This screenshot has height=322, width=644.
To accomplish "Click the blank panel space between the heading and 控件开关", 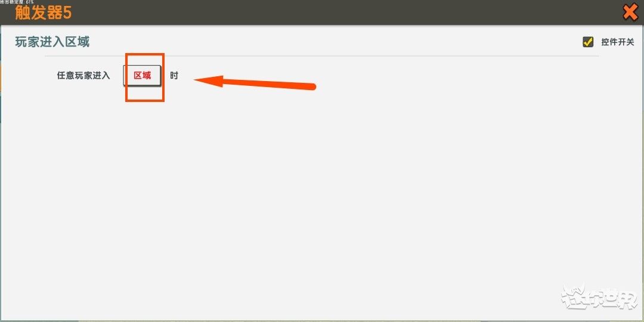I will click(x=329, y=42).
